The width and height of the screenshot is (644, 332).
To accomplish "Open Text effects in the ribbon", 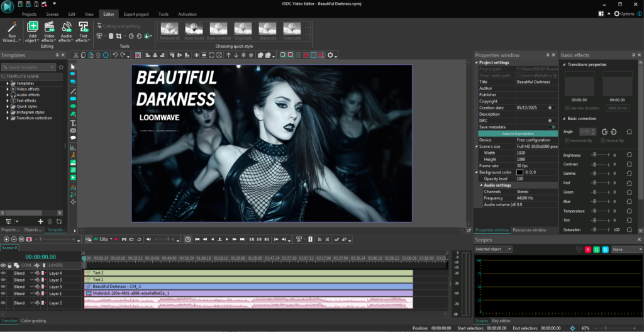I will point(83,32).
